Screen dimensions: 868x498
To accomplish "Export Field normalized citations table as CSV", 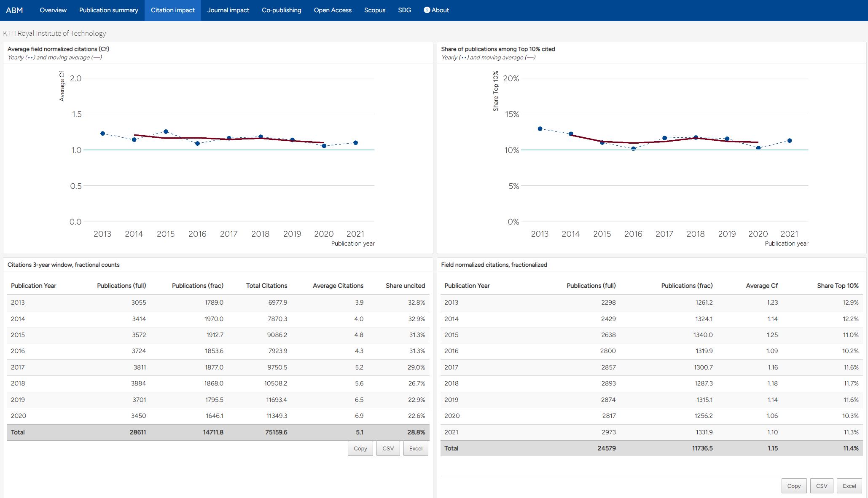I will click(822, 486).
